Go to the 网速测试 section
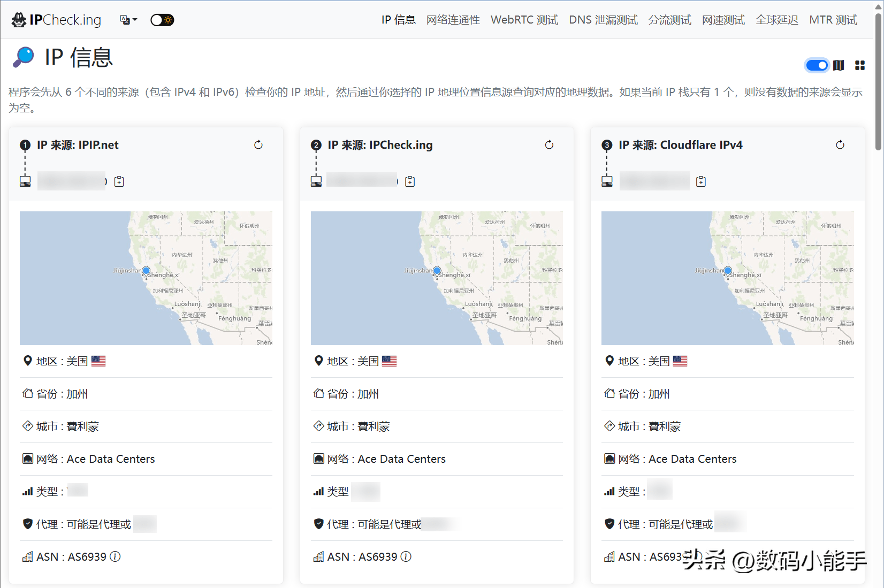Viewport: 884px width, 588px height. coord(723,19)
